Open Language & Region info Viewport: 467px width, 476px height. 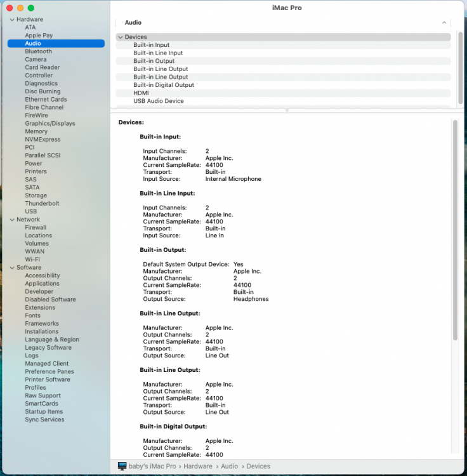tap(52, 340)
